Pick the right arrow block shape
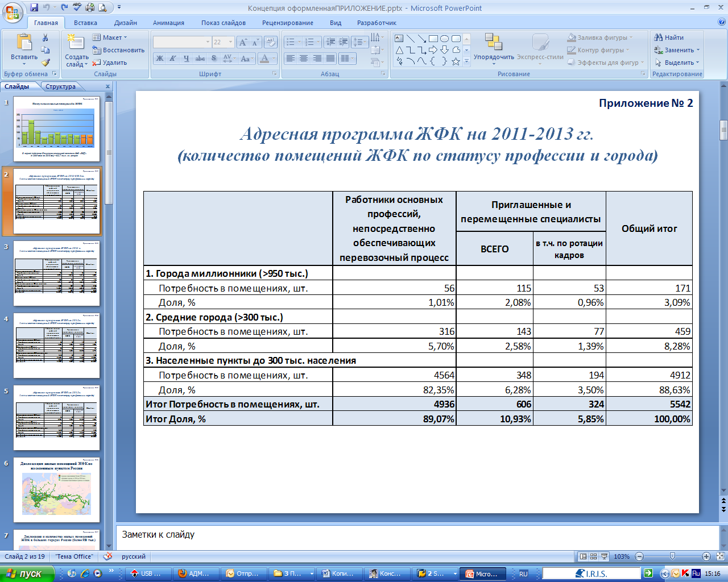The width and height of the screenshot is (728, 582). pyautogui.click(x=433, y=50)
